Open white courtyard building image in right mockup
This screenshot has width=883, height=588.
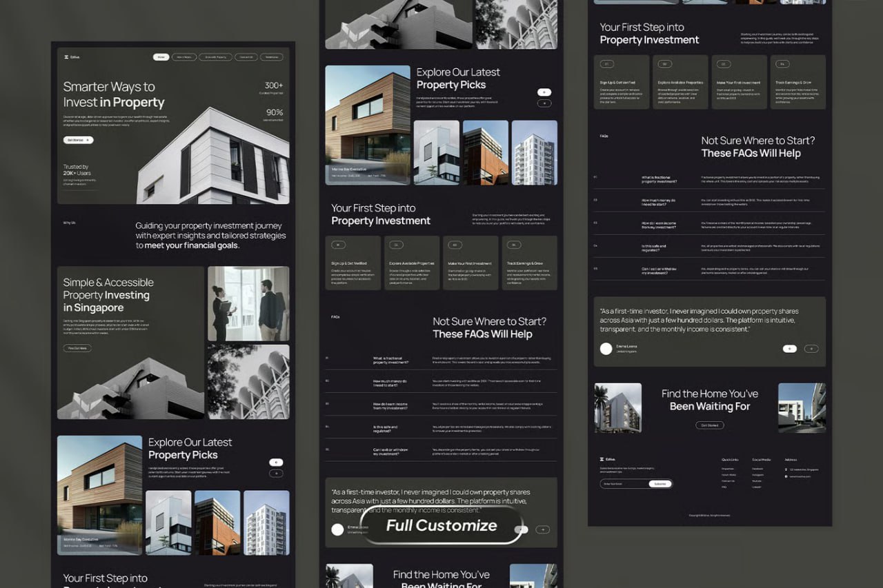[x=802, y=408]
